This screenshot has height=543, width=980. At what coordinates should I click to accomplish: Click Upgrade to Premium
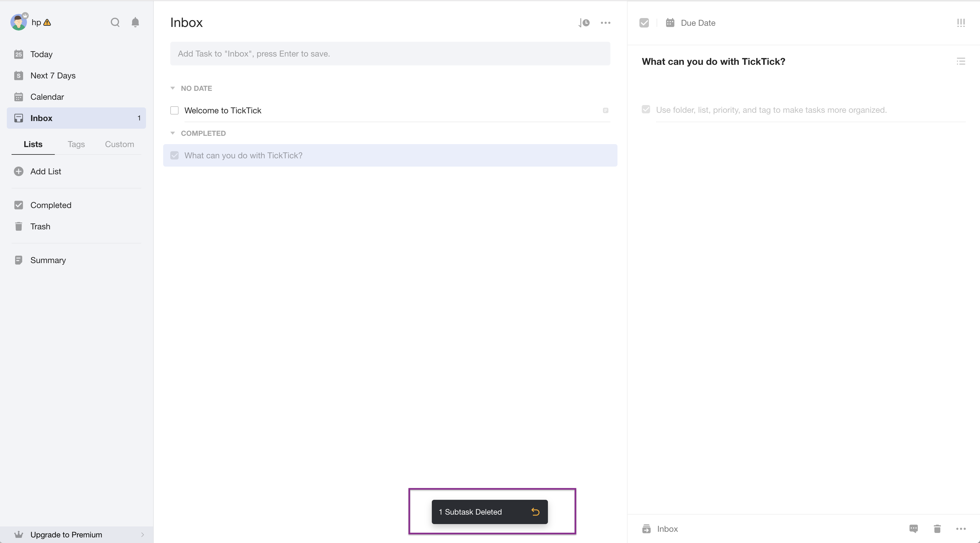[x=76, y=534]
